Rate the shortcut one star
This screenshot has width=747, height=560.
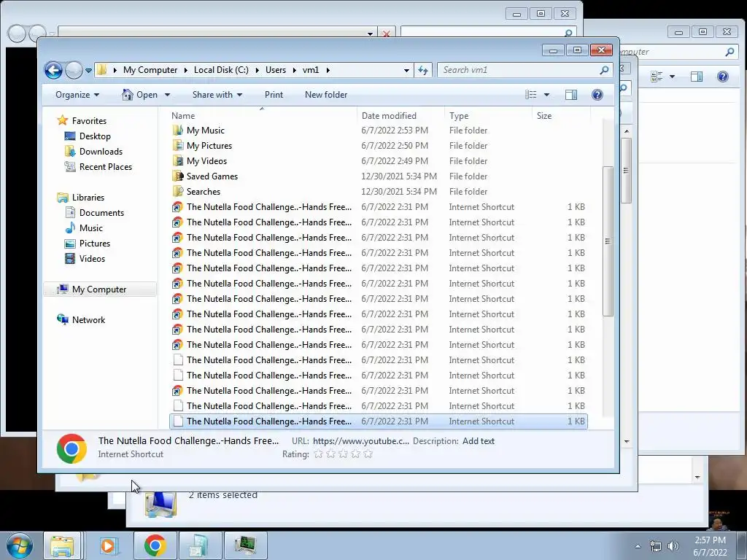(318, 454)
